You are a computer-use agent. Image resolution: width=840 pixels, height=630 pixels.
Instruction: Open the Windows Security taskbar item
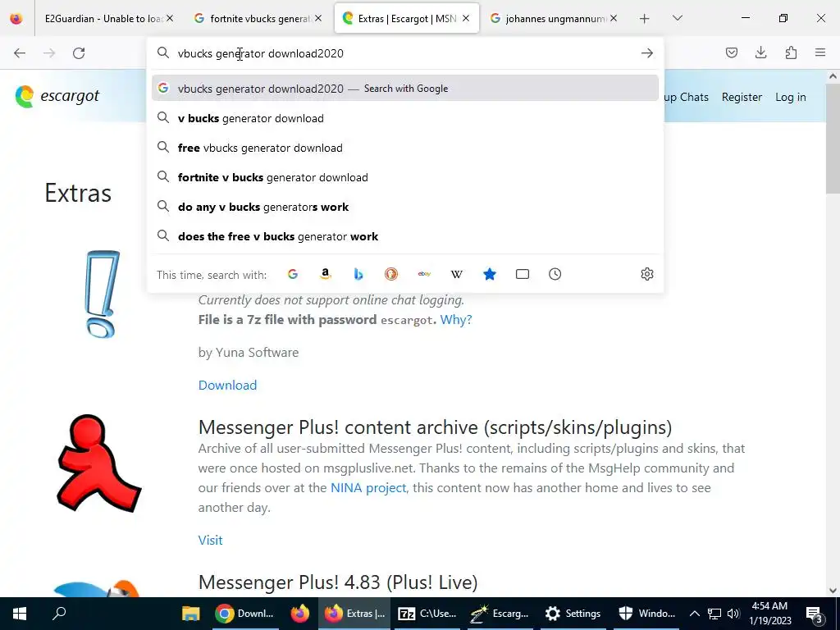click(646, 614)
